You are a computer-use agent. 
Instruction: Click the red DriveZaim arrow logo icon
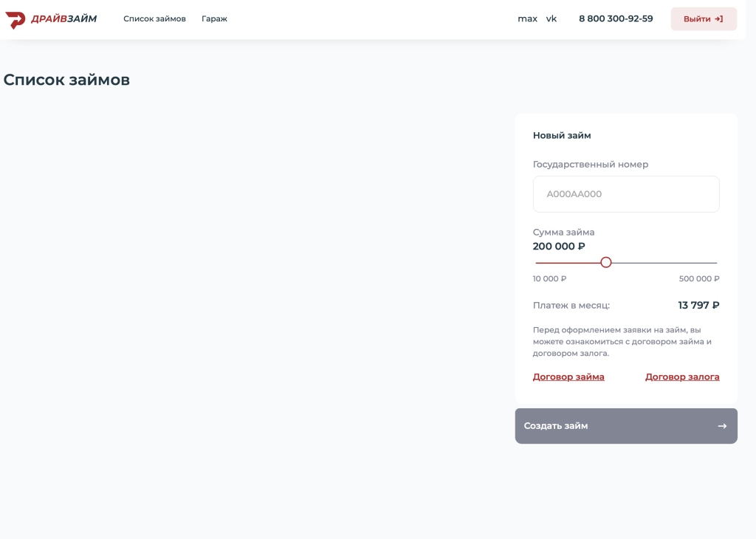click(x=16, y=19)
